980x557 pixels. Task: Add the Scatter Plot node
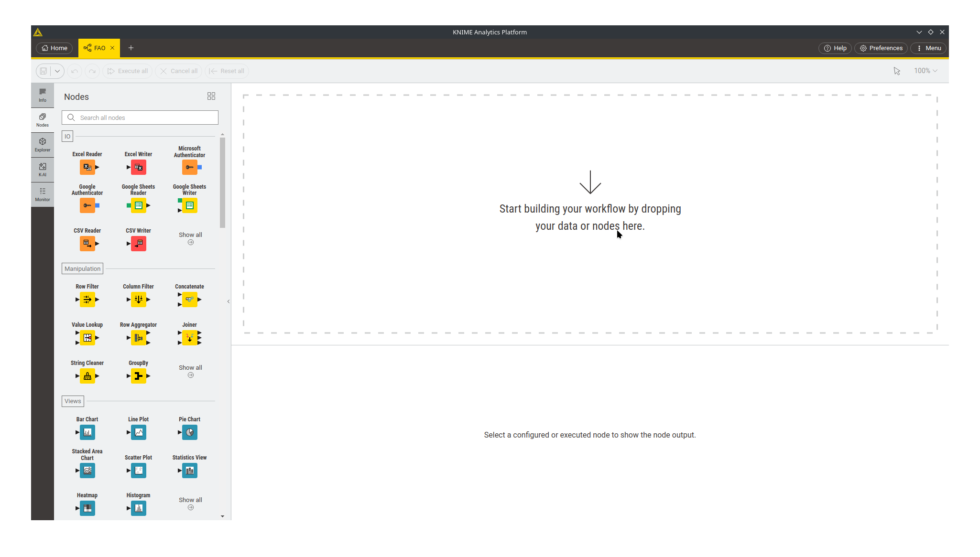point(138,471)
